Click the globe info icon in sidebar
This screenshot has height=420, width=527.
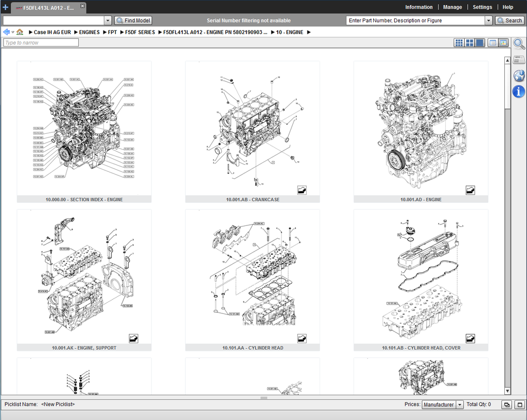pyautogui.click(x=519, y=76)
